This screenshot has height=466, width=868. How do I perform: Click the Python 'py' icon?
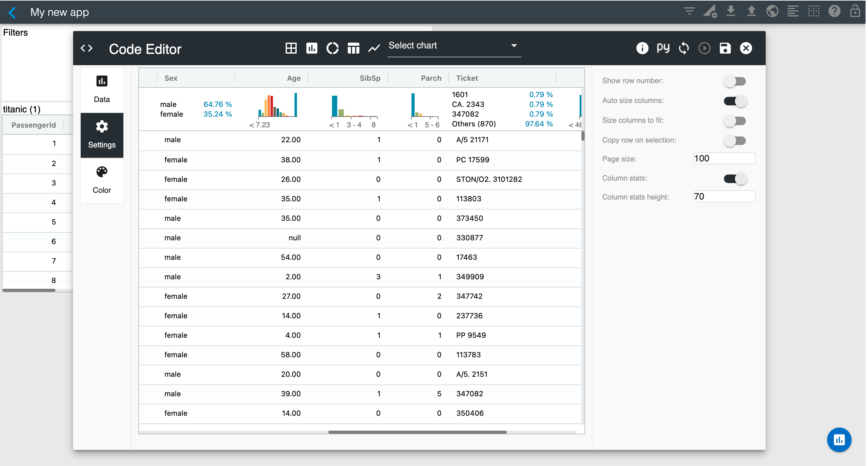coord(663,48)
